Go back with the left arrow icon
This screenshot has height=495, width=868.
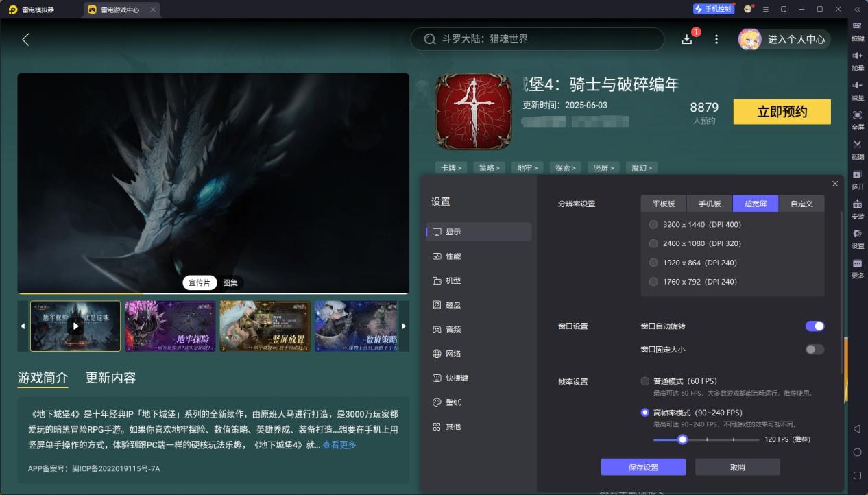coord(25,40)
